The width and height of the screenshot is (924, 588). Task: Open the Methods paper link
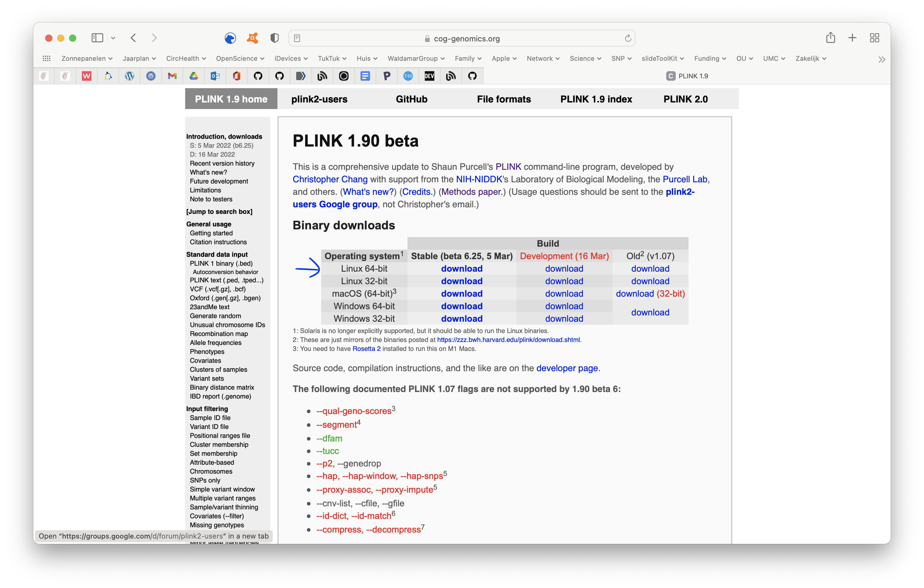[472, 192]
